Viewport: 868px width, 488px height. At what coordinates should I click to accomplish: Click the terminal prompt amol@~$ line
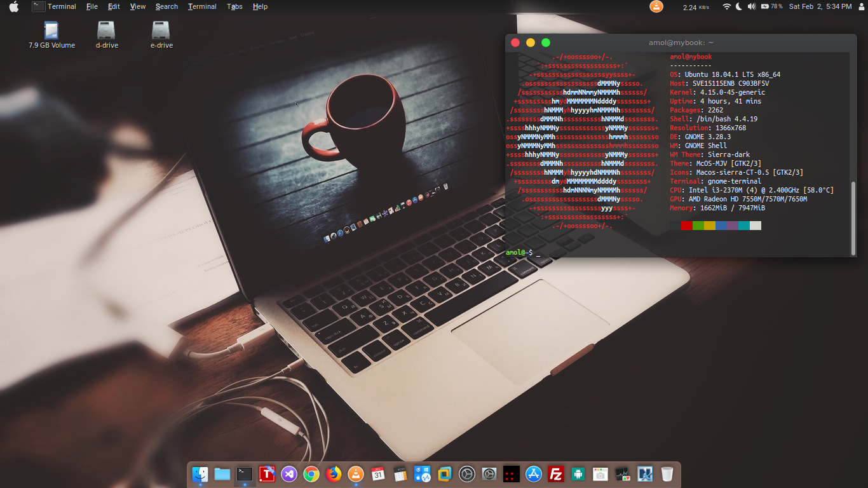click(x=523, y=253)
